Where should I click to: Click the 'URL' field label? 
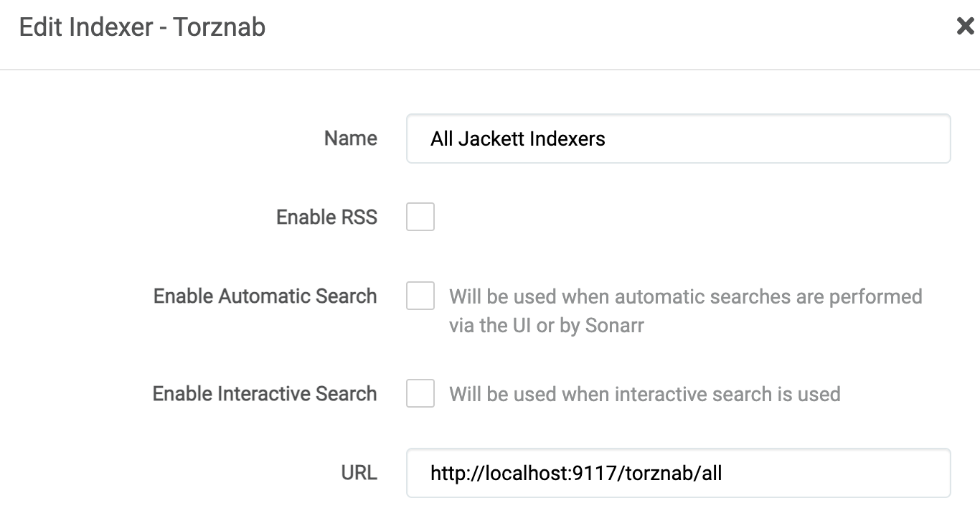[361, 473]
